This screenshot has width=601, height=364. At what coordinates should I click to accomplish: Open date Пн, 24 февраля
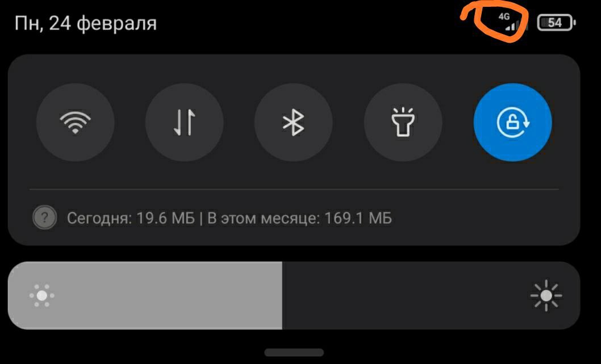tap(85, 23)
